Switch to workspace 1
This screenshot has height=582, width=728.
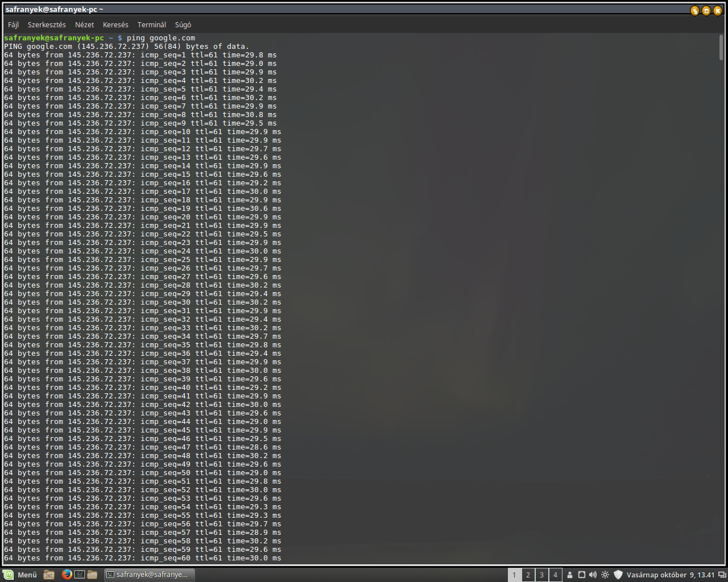514,575
